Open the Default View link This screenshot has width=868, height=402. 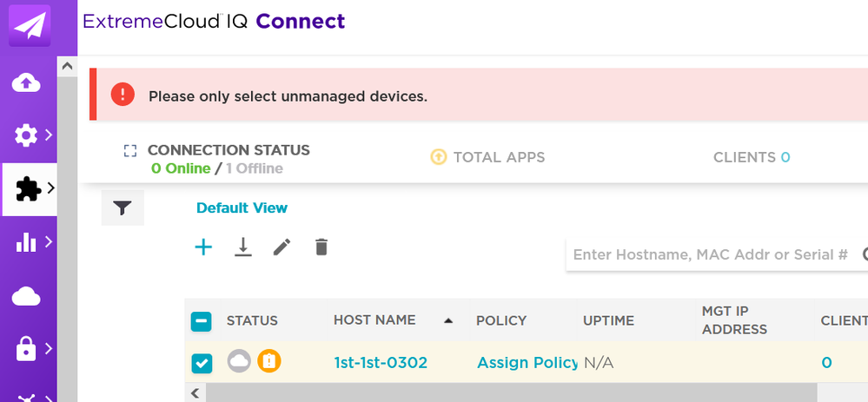(242, 208)
